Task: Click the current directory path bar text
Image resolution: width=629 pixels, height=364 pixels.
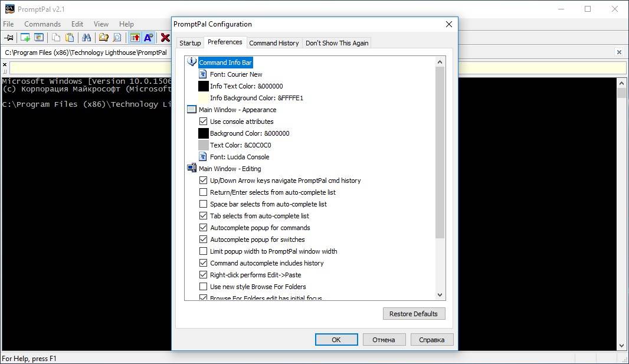Action: tap(86, 53)
